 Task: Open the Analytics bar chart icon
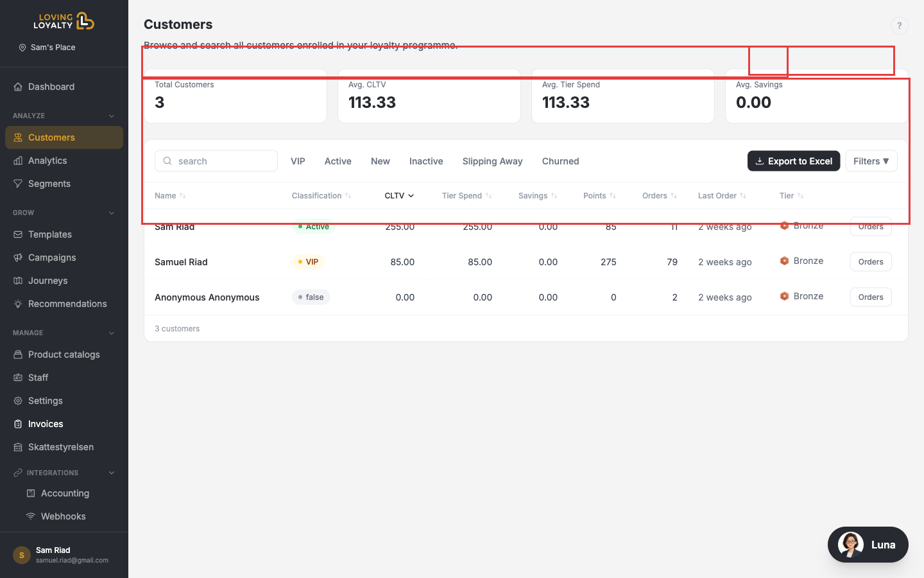tap(18, 161)
